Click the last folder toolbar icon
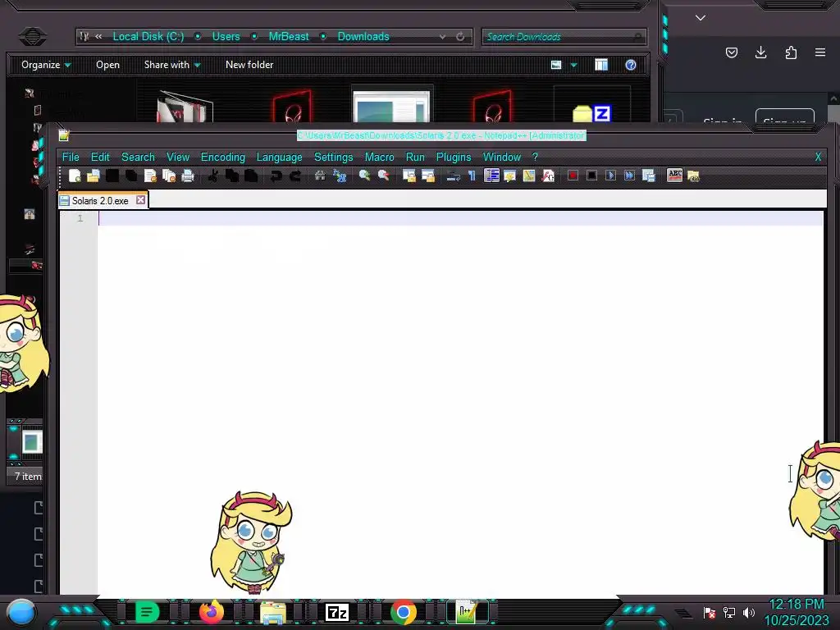840x630 pixels. point(693,176)
